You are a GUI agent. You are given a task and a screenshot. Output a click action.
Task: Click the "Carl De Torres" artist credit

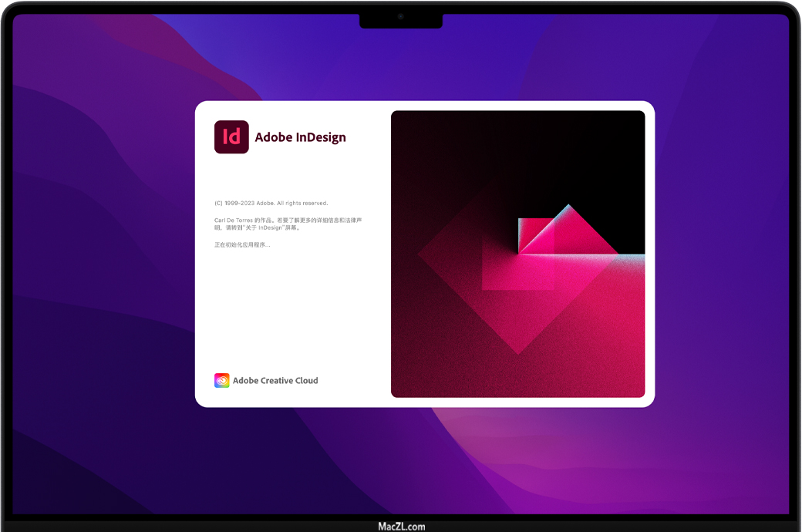pyautogui.click(x=233, y=221)
